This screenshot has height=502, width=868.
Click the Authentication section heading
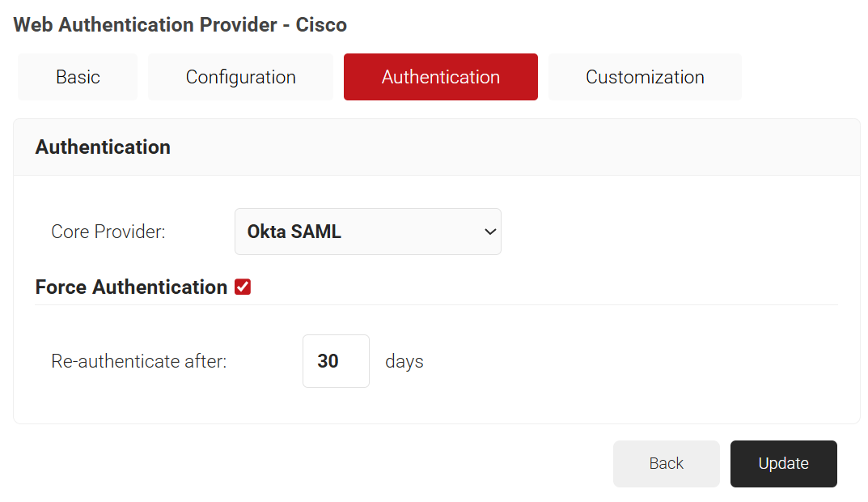(103, 147)
